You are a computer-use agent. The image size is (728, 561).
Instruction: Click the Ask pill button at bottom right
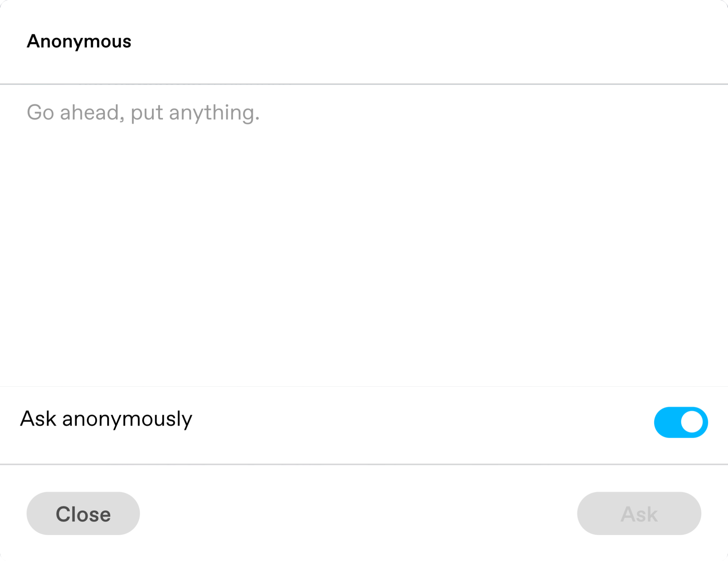[639, 513]
